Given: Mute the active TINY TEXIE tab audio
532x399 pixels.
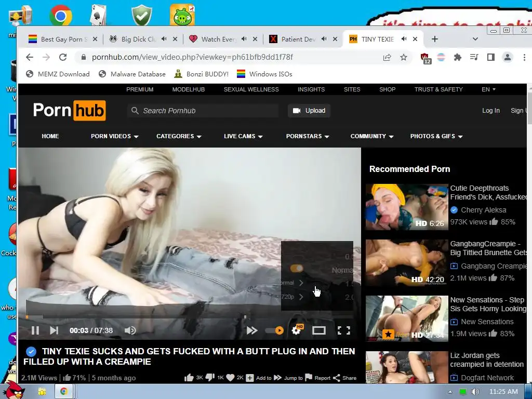Looking at the screenshot, I should tap(404, 39).
